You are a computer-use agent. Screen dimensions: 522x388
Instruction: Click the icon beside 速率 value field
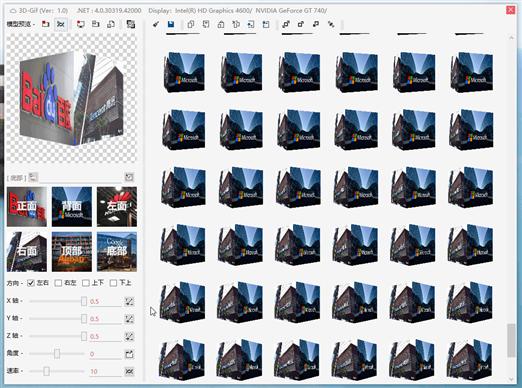[x=129, y=371]
